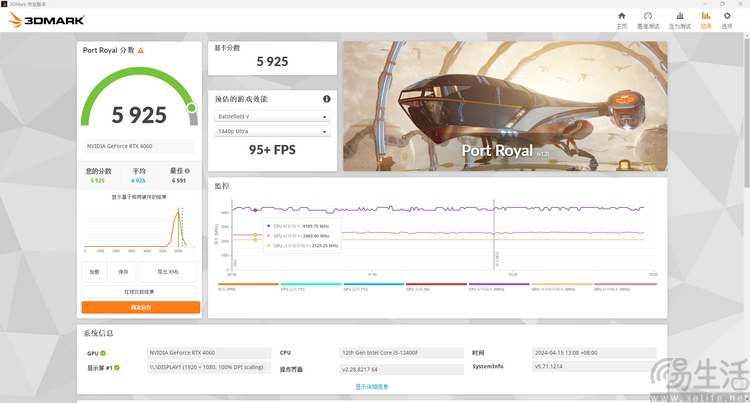Click the display info DISPLAY1 1920 × 1080 field

point(209,368)
